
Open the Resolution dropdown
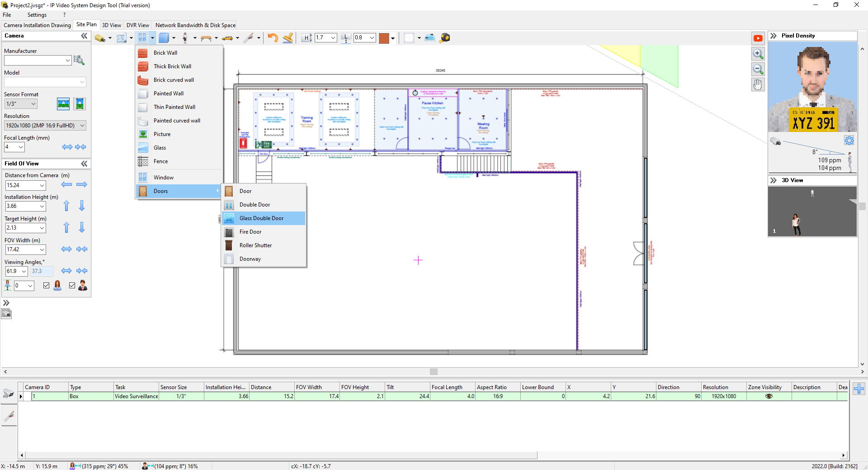[x=82, y=126]
